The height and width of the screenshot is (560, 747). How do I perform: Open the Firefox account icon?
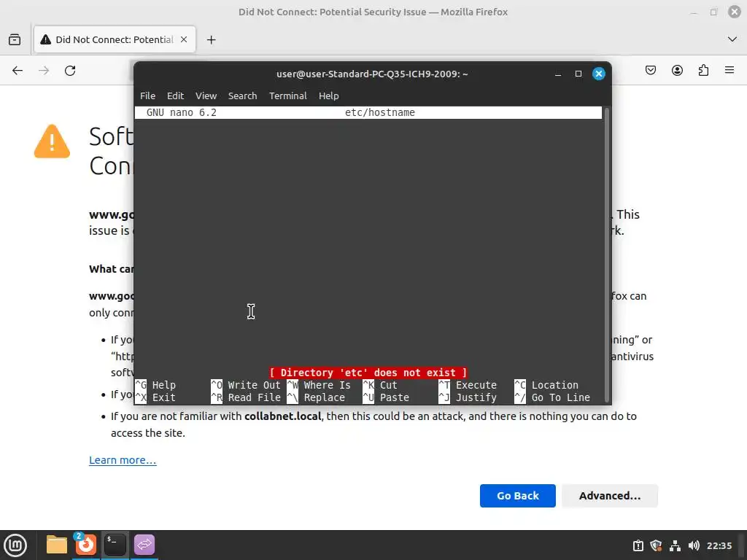coord(677,71)
